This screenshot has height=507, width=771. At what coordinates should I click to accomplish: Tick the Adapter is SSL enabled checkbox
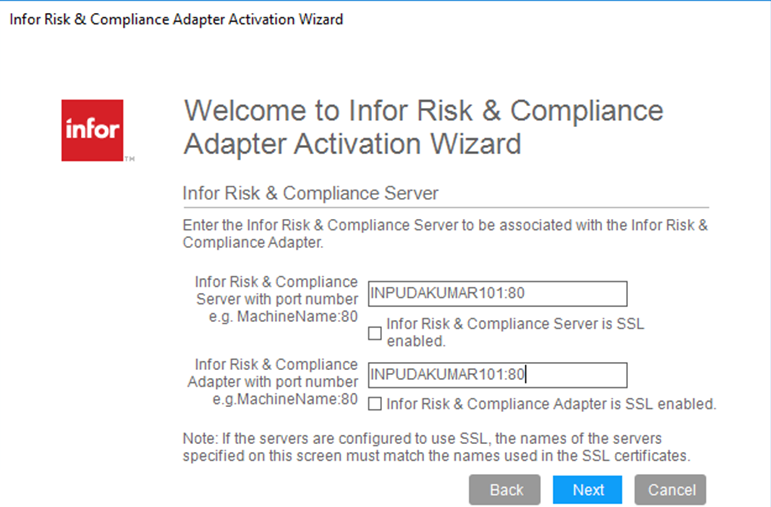click(x=375, y=404)
